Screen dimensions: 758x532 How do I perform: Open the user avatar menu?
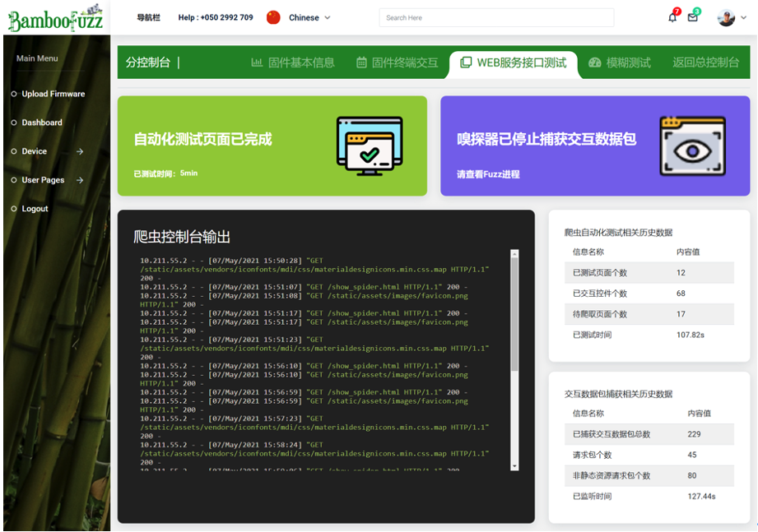(727, 16)
